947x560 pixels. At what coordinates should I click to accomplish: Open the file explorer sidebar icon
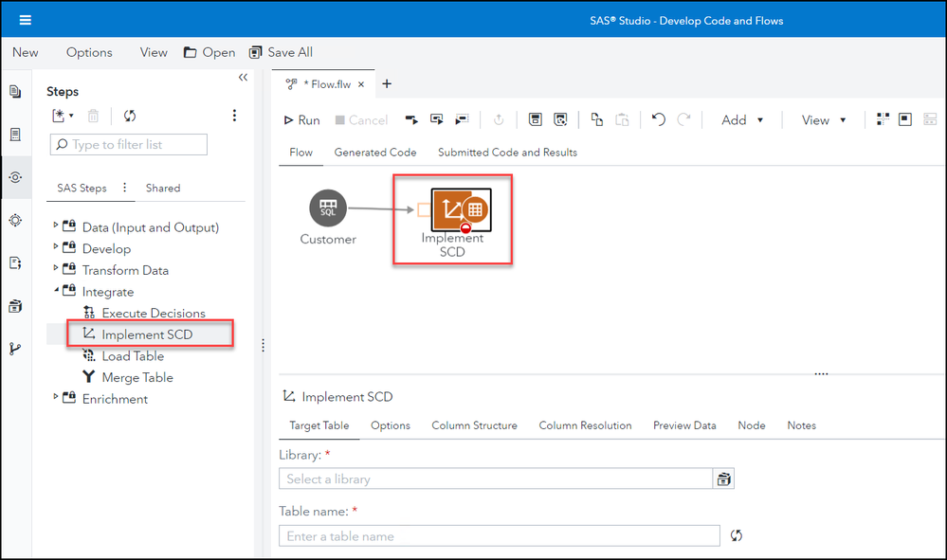click(x=16, y=92)
